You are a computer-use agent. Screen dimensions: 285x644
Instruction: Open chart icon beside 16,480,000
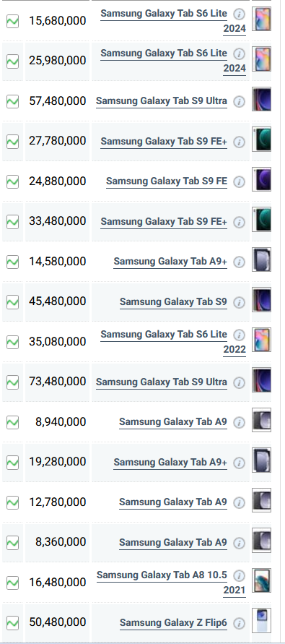(x=13, y=583)
